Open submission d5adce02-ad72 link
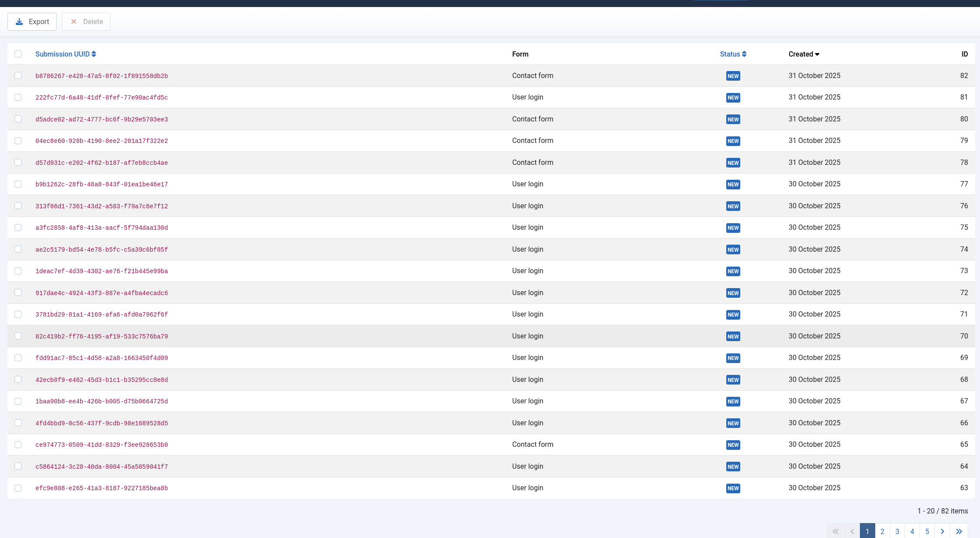This screenshot has height=538, width=980. pyautogui.click(x=102, y=119)
